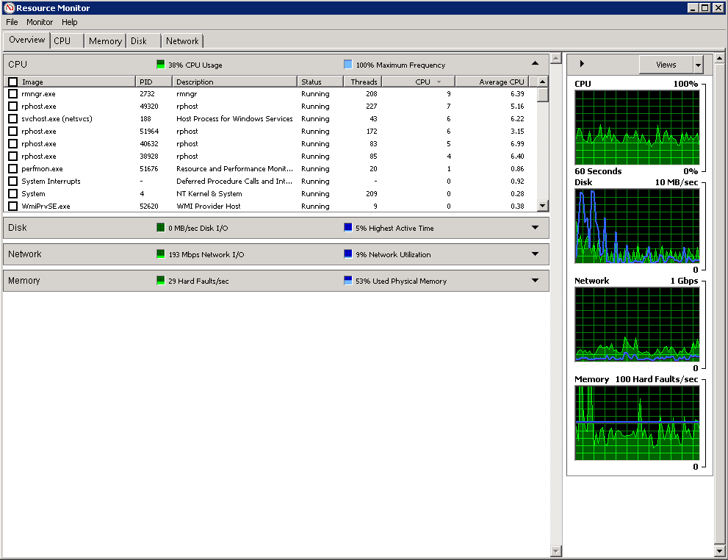Expand the Disk section

pyautogui.click(x=535, y=228)
